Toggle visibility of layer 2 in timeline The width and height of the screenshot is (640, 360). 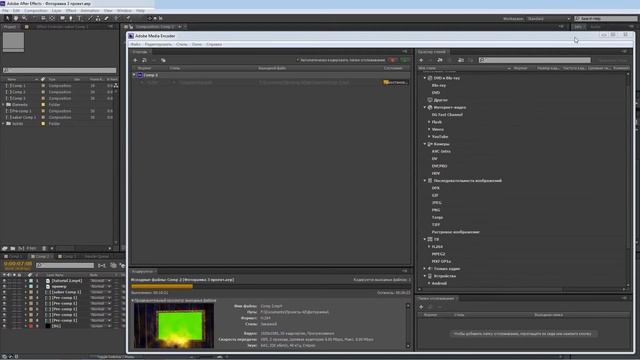click(4, 287)
